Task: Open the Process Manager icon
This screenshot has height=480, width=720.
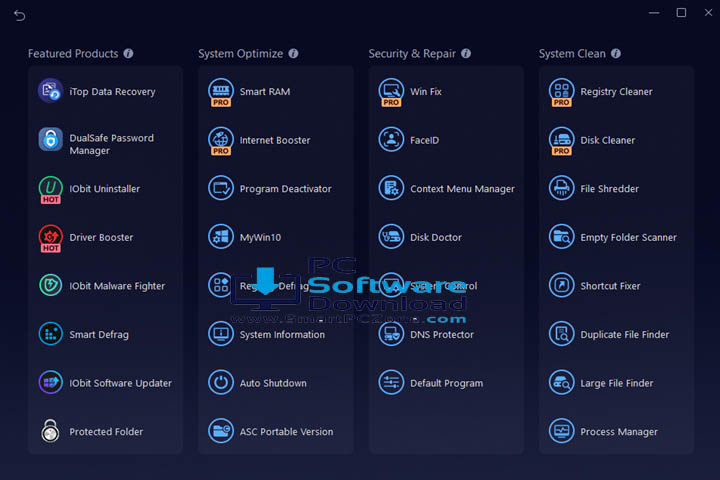Action: pyautogui.click(x=562, y=431)
